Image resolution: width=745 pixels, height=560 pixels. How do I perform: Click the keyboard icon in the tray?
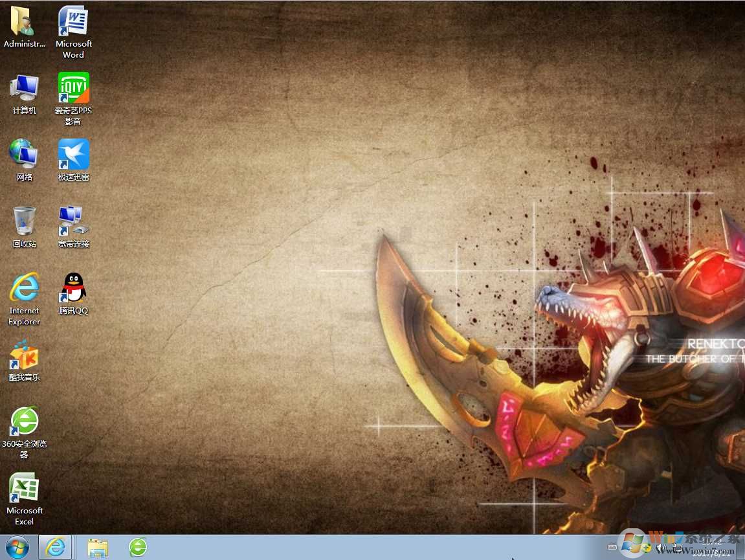coord(612,547)
